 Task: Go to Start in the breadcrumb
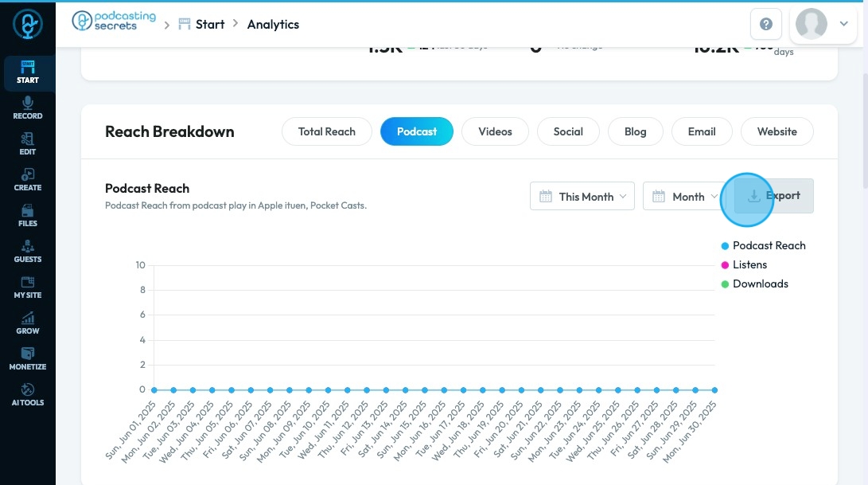pos(201,25)
